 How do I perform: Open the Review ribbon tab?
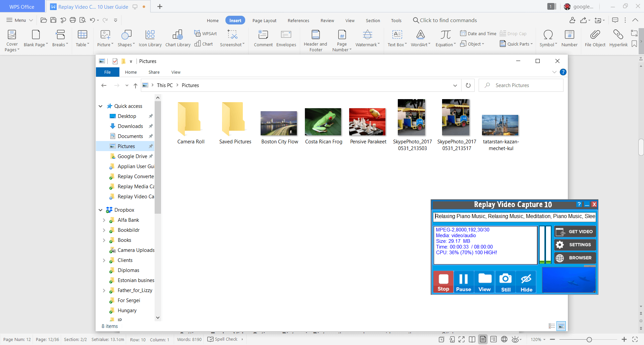(327, 20)
